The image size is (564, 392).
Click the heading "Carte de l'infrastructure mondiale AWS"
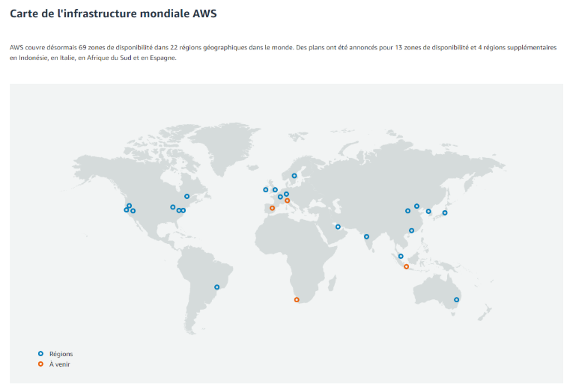113,13
